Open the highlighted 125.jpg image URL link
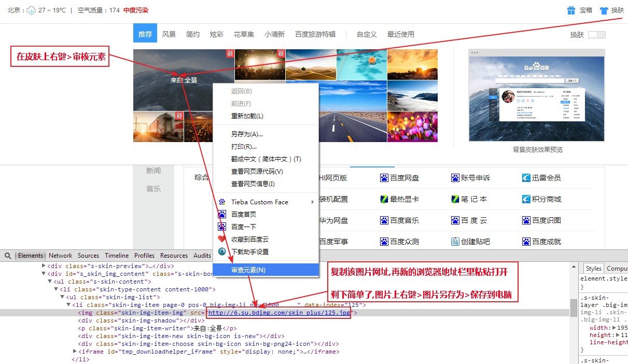Image resolution: width=628 pixels, height=364 pixels. coord(279,313)
